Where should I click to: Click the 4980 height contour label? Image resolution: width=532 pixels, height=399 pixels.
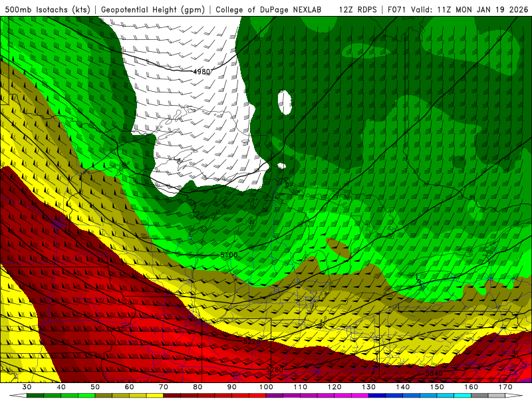pyautogui.click(x=201, y=72)
